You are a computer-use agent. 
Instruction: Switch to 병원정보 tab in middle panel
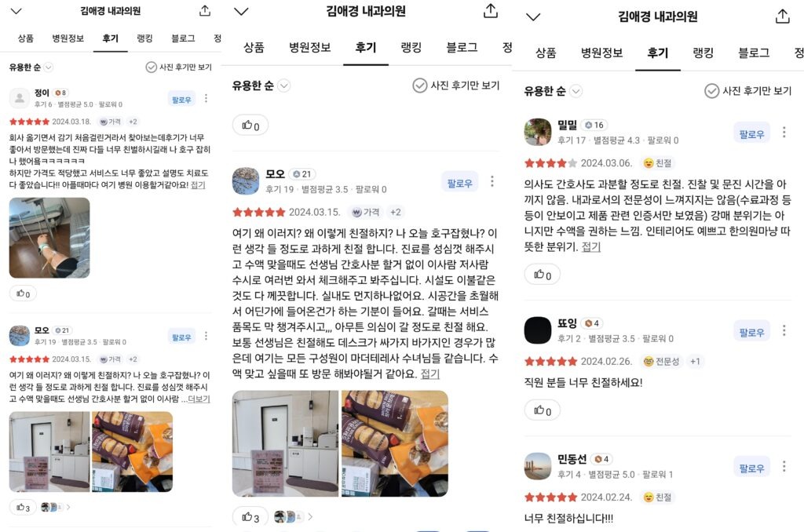click(x=309, y=48)
